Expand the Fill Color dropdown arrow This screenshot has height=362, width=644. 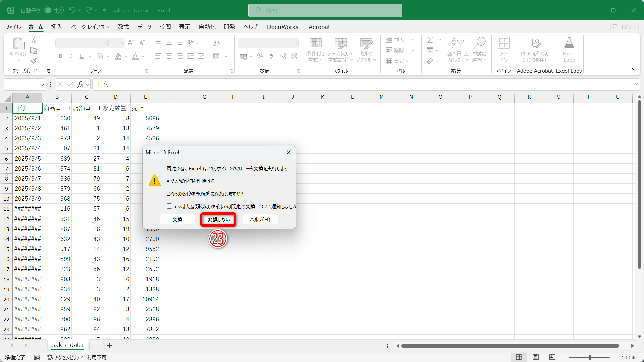click(x=126, y=56)
